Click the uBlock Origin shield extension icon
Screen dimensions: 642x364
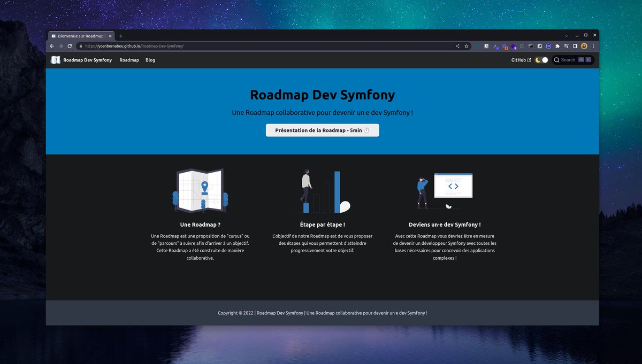click(x=486, y=46)
